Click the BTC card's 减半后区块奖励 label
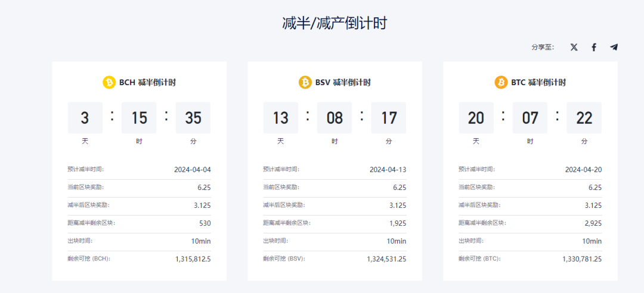The height and width of the screenshot is (293, 644). [x=479, y=205]
